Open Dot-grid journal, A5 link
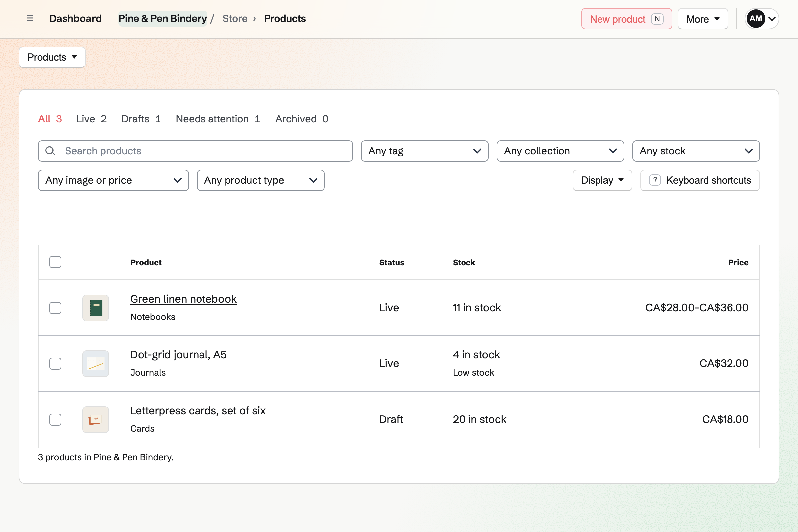Image resolution: width=798 pixels, height=532 pixels. tap(179, 355)
